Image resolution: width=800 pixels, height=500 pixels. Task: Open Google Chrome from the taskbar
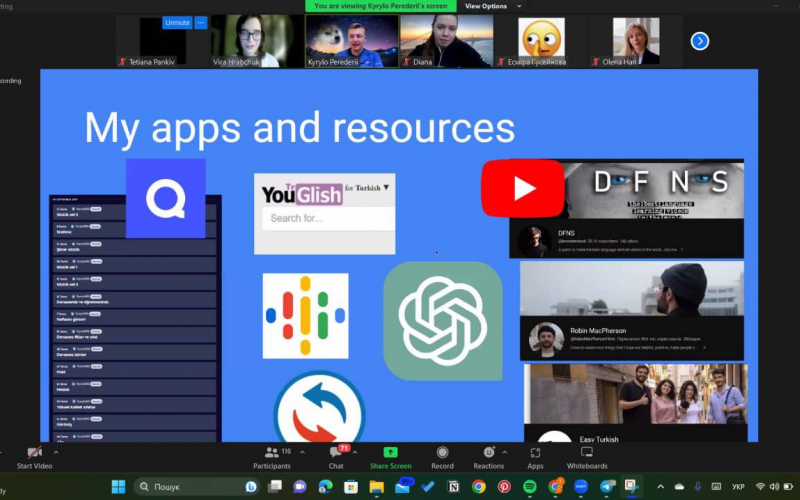tap(479, 487)
